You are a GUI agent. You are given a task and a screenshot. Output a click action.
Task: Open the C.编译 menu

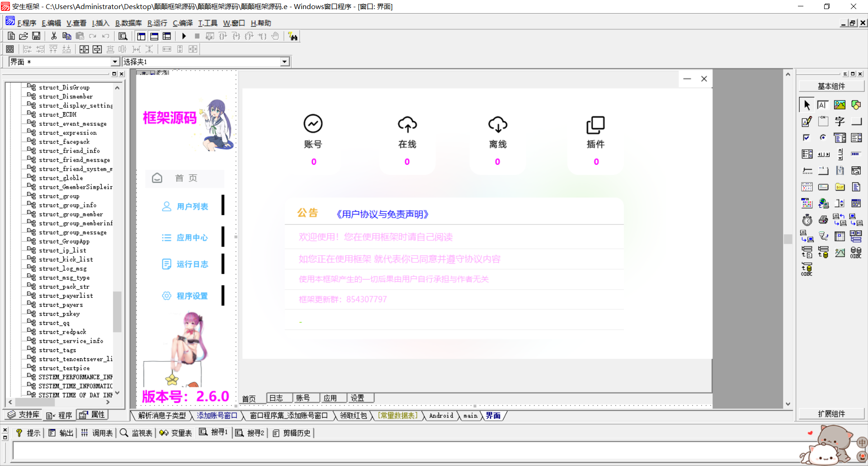coord(183,23)
